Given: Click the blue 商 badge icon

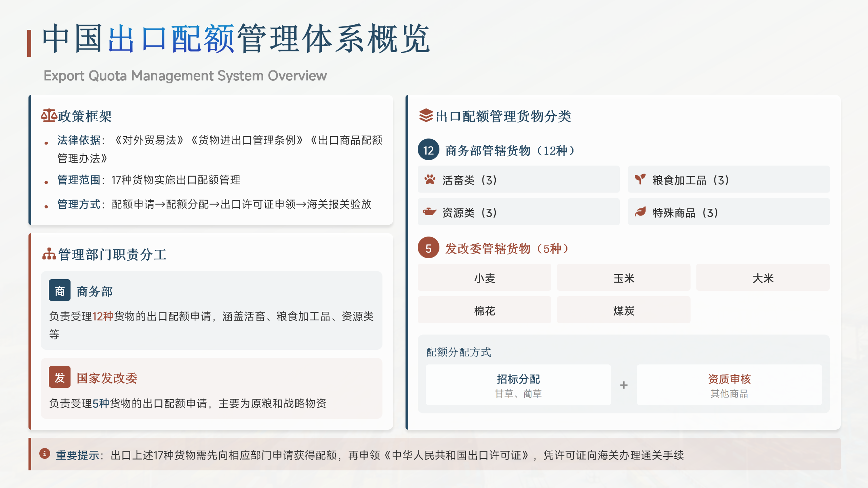Looking at the screenshot, I should point(60,290).
